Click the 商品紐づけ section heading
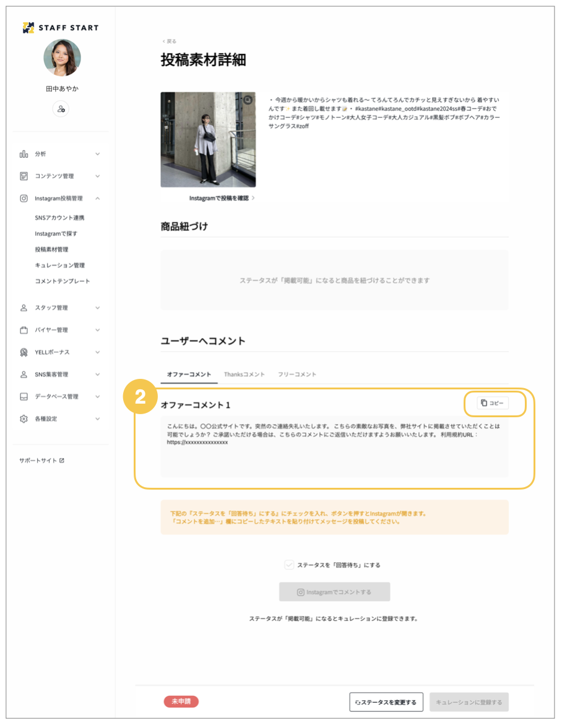The image size is (562, 728). [x=184, y=227]
